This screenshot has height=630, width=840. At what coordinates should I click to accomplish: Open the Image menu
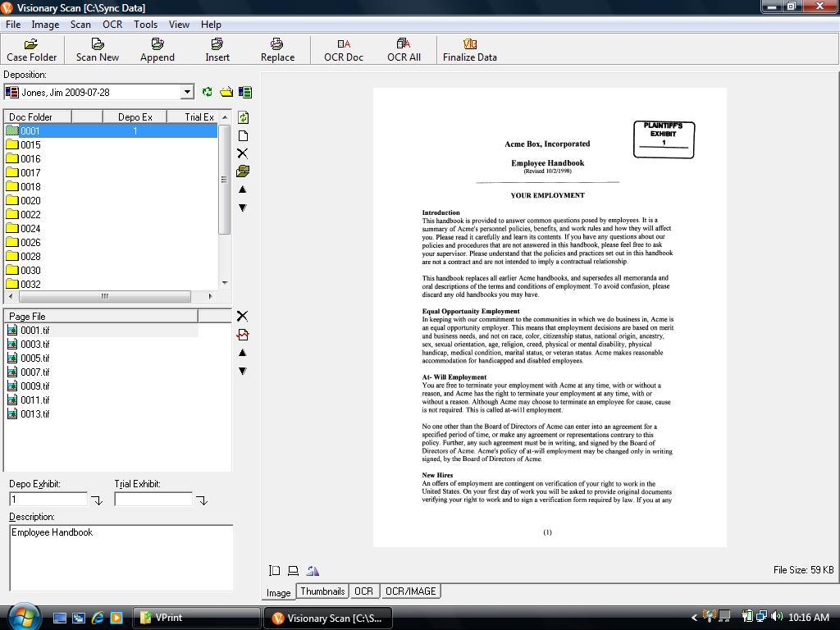click(46, 25)
